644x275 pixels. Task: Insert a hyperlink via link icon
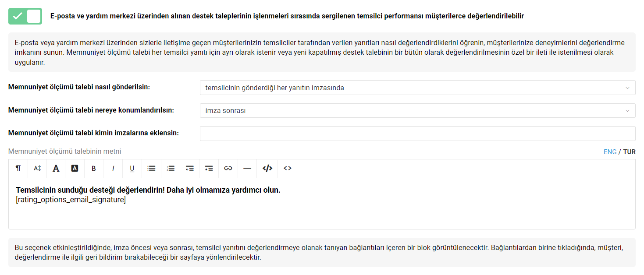pyautogui.click(x=228, y=168)
